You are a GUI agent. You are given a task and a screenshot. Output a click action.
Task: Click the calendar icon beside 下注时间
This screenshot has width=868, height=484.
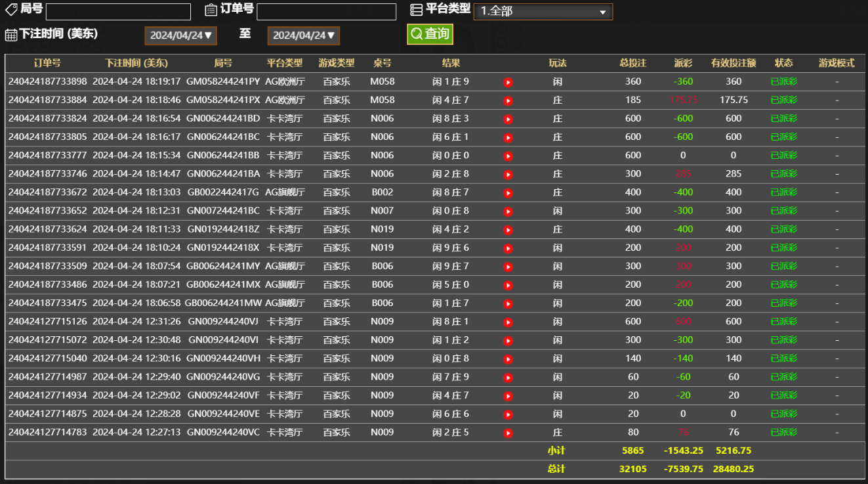[11, 35]
